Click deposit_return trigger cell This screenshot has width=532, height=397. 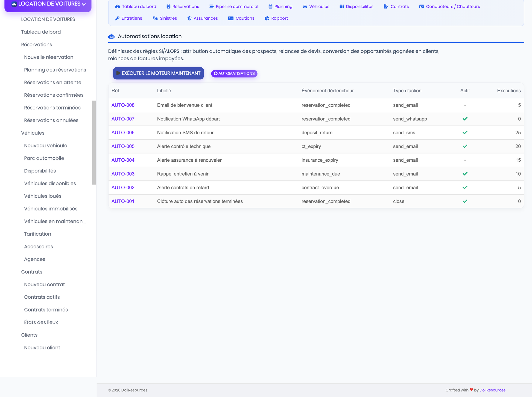[x=317, y=132]
